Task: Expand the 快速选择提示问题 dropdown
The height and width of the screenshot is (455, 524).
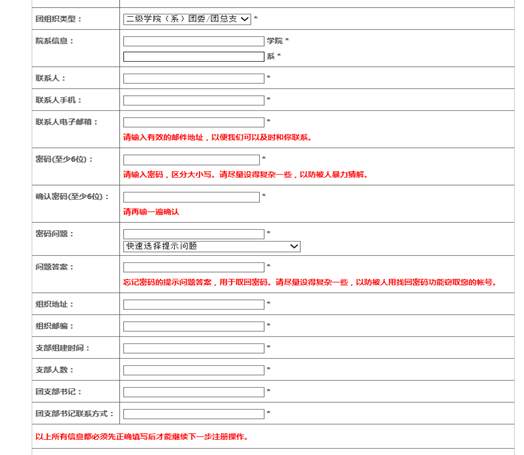Action: pos(212,247)
